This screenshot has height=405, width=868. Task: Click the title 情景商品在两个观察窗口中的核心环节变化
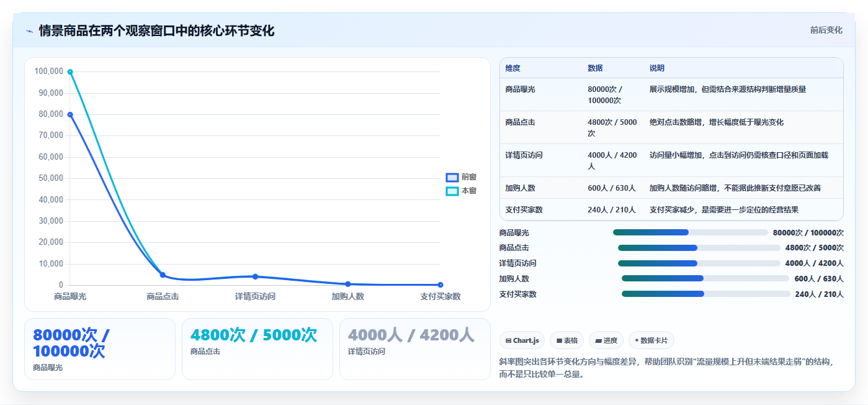pos(156,30)
